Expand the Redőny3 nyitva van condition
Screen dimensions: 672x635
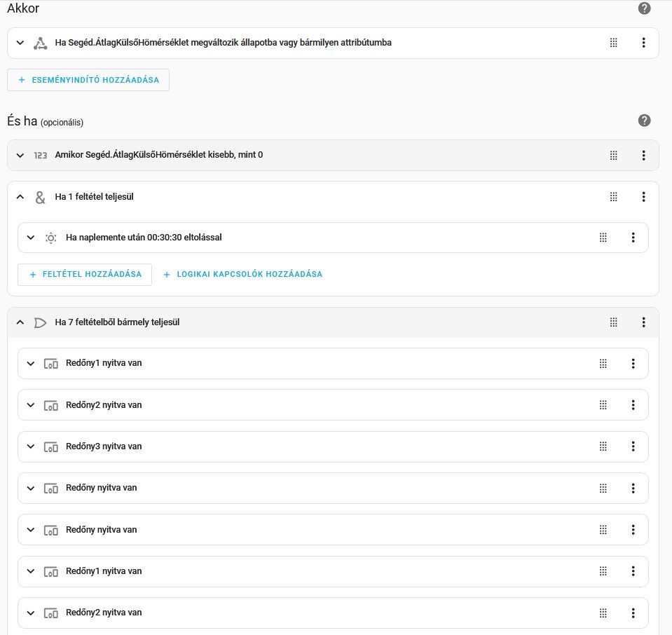(x=30, y=446)
